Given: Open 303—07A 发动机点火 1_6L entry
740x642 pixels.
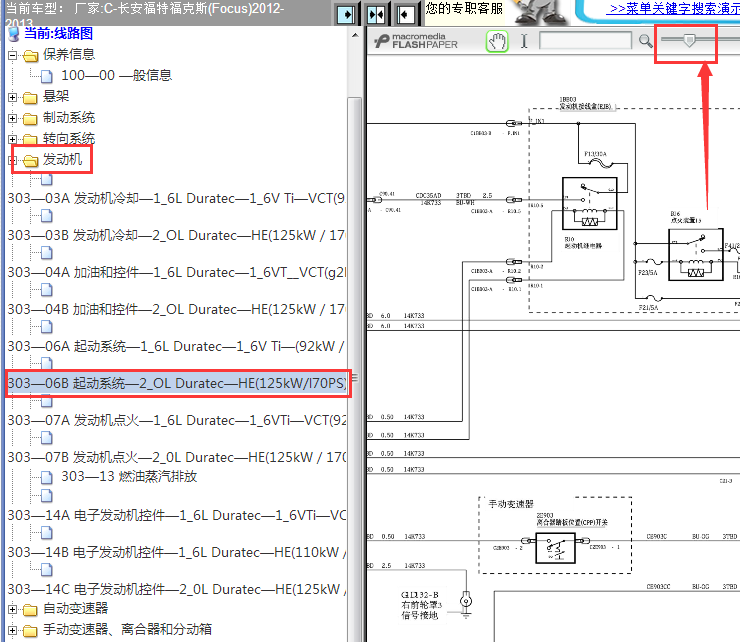Looking at the screenshot, I should pyautogui.click(x=177, y=420).
